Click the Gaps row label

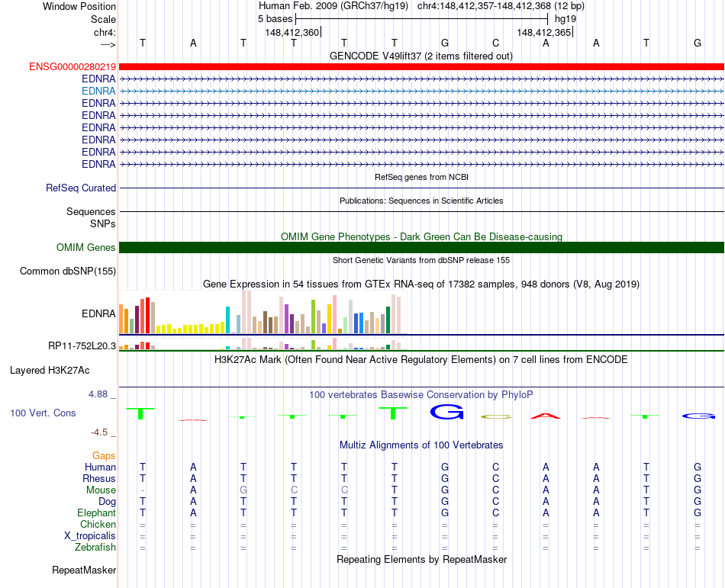[104, 456]
